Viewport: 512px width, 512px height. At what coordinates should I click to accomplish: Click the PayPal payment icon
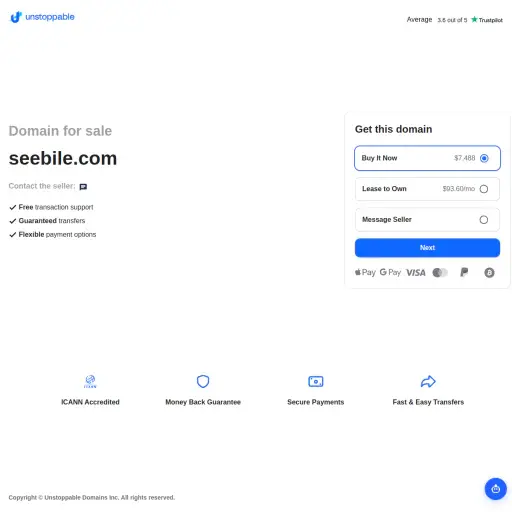464,272
